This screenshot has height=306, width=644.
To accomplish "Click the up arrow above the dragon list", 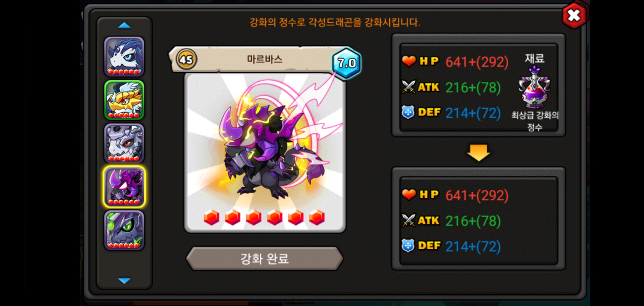I will [x=124, y=26].
